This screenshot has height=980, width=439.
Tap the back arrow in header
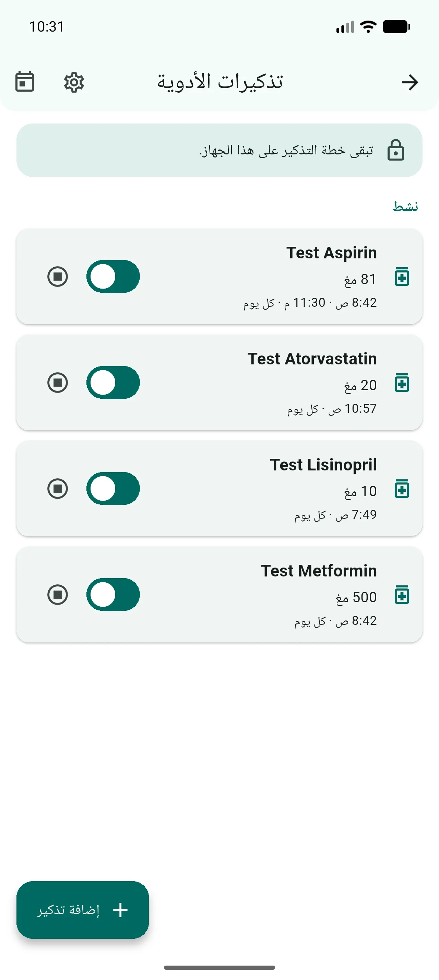(x=410, y=82)
